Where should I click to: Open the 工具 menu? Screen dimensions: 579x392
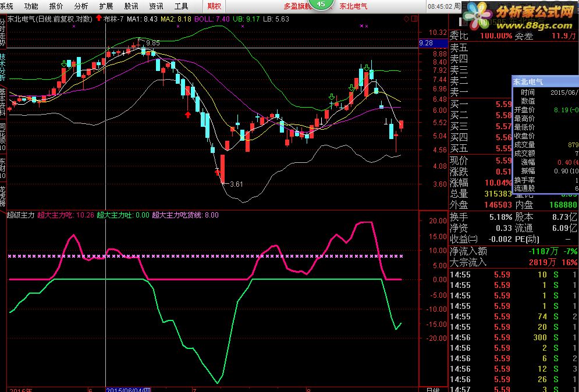click(x=182, y=6)
